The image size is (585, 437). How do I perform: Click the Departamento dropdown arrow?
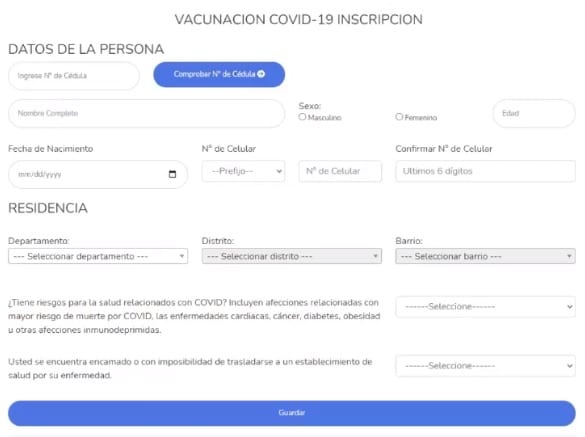coord(182,256)
